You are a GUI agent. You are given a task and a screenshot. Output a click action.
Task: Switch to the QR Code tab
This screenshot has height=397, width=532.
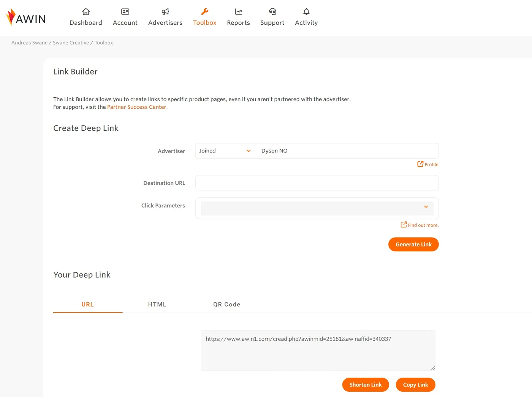(x=227, y=304)
